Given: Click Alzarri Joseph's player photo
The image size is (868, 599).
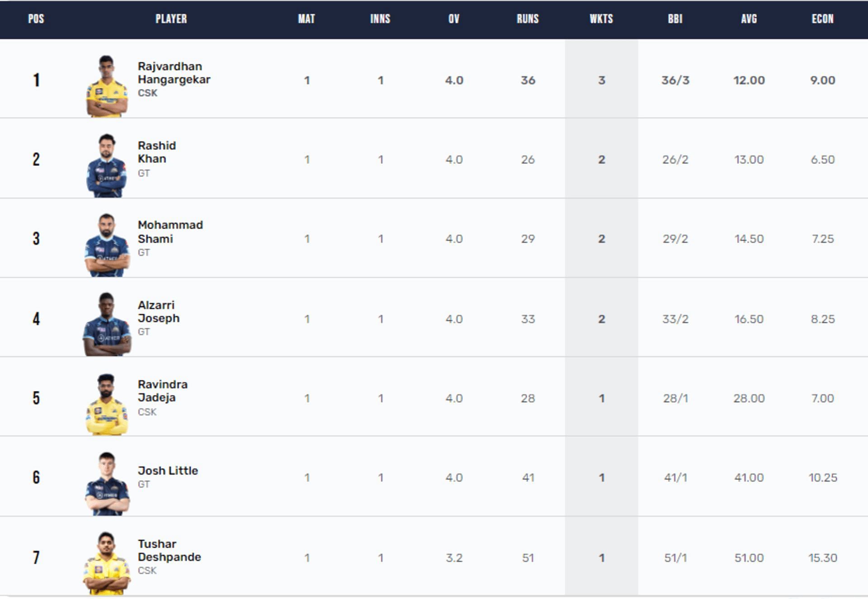Looking at the screenshot, I should [x=107, y=325].
